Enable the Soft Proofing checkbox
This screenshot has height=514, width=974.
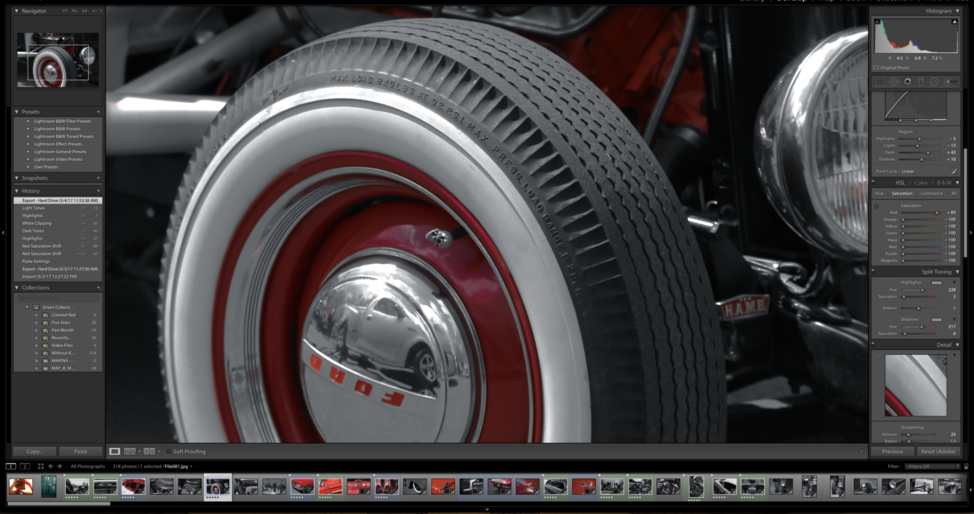click(x=168, y=451)
